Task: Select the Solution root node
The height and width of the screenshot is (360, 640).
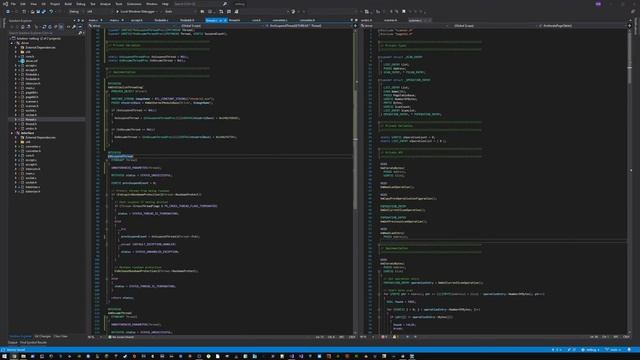Action: (39, 38)
